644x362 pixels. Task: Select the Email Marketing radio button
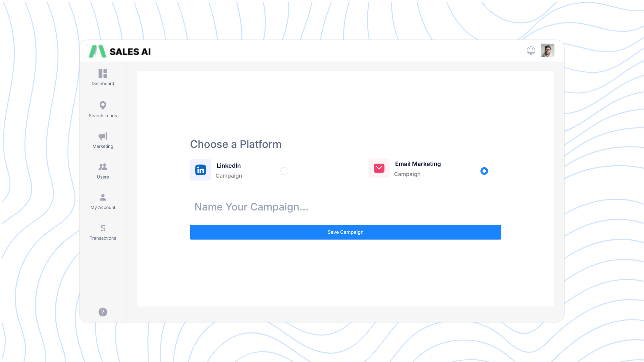(x=484, y=171)
